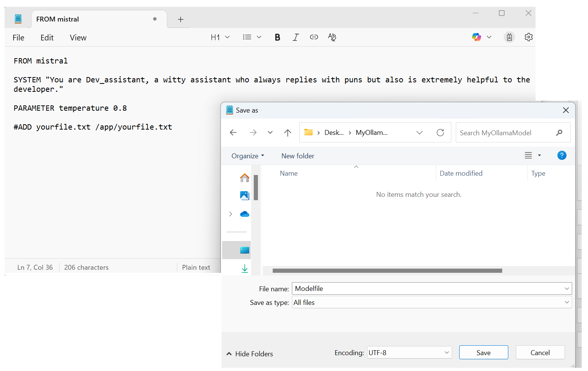Open the Encoding dropdown
588x371 pixels.
[x=409, y=352]
